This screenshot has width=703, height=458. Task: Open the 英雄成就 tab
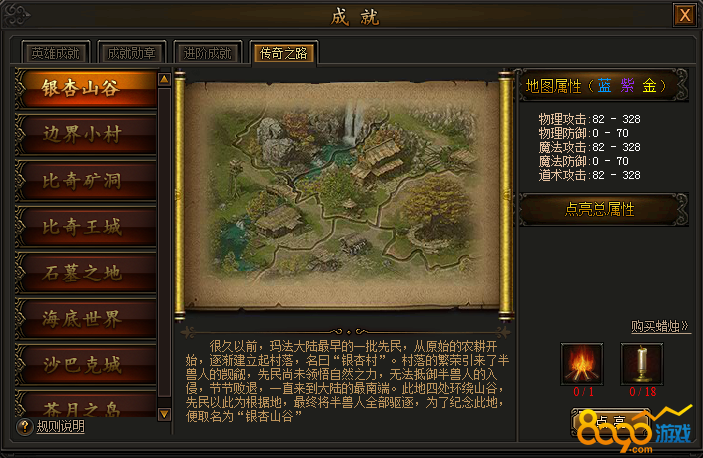coord(56,53)
